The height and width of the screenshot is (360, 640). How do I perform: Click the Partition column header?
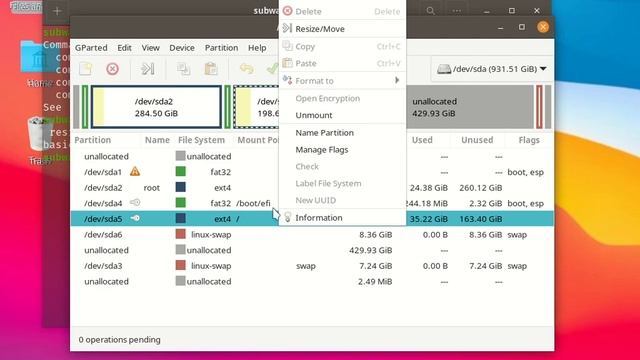(x=93, y=140)
